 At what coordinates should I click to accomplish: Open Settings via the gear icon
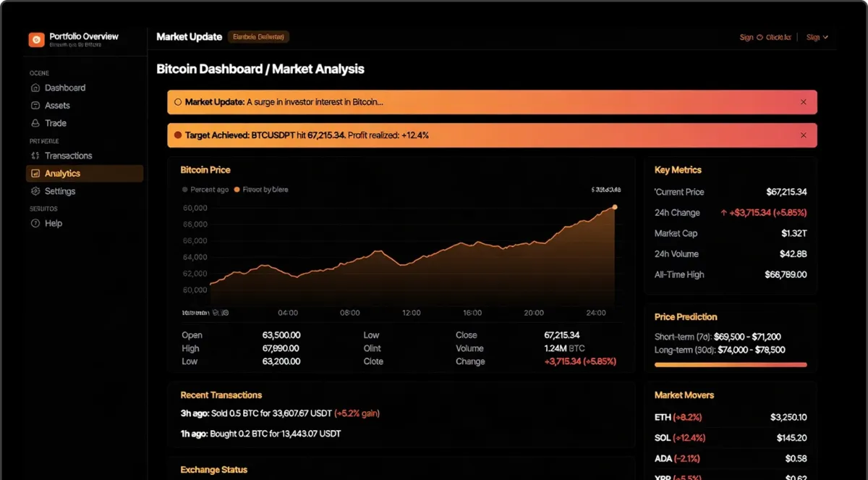(x=35, y=191)
